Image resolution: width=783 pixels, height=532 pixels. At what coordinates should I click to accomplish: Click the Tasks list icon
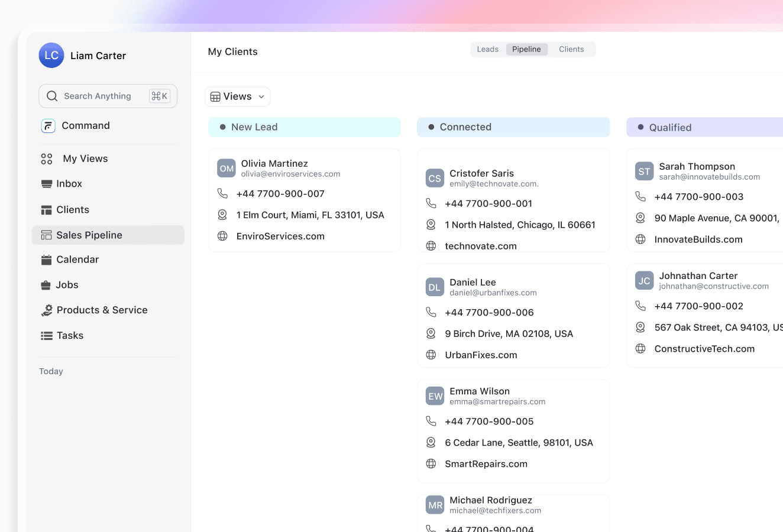coord(47,336)
